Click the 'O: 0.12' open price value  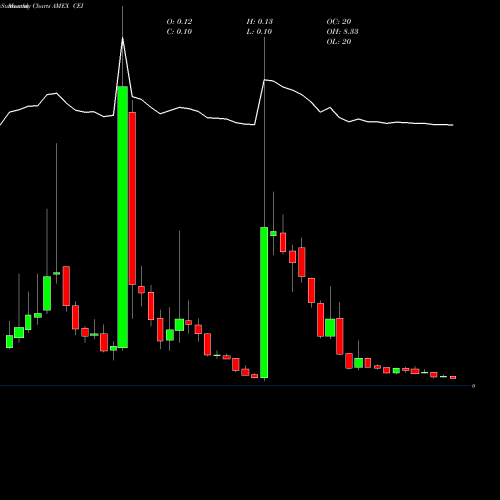[179, 22]
